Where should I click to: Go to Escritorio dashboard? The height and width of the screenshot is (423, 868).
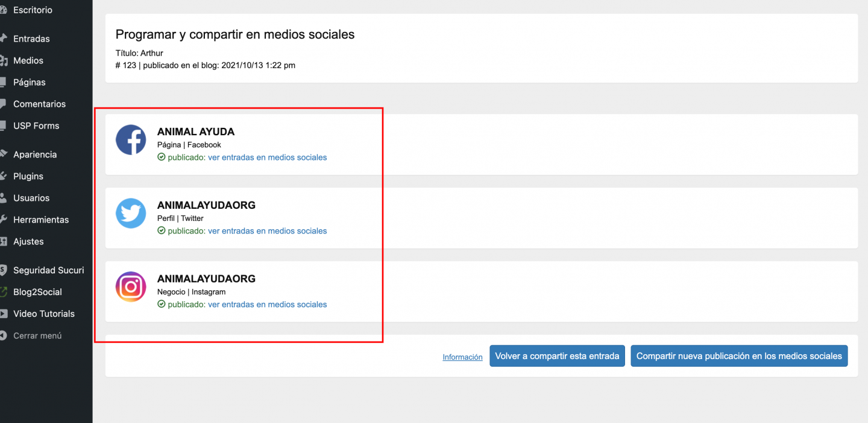pos(33,10)
